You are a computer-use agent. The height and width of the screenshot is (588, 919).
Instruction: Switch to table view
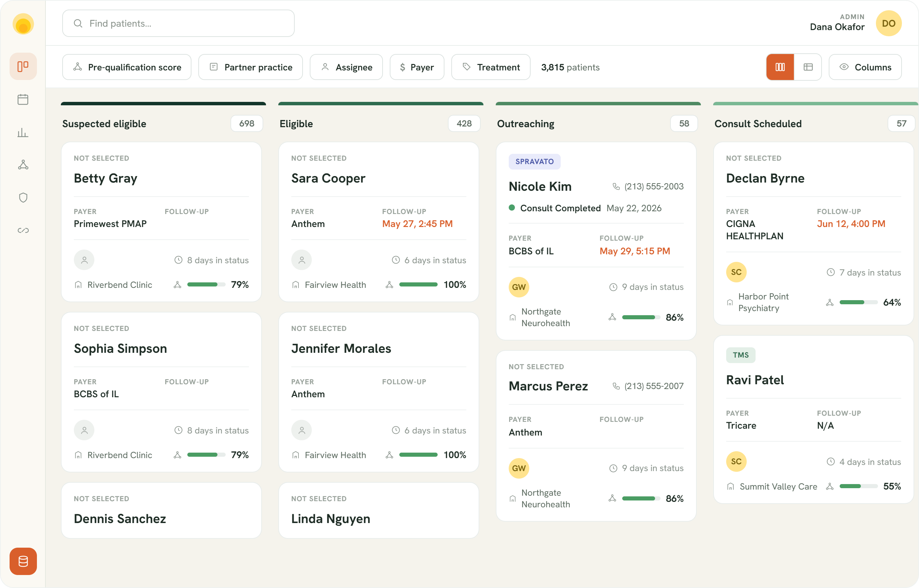808,67
